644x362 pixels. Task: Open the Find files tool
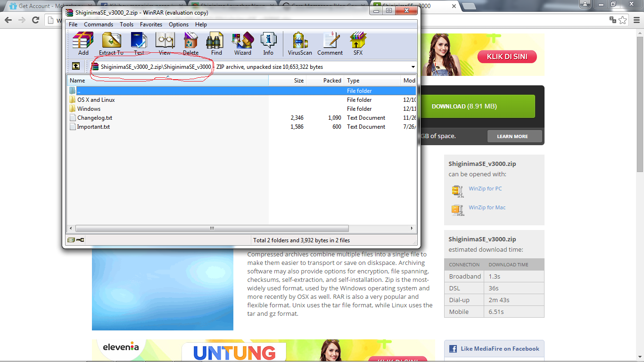(x=216, y=44)
